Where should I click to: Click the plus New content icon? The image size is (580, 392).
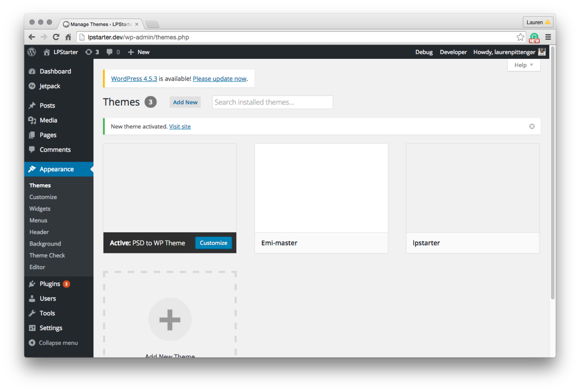[131, 52]
